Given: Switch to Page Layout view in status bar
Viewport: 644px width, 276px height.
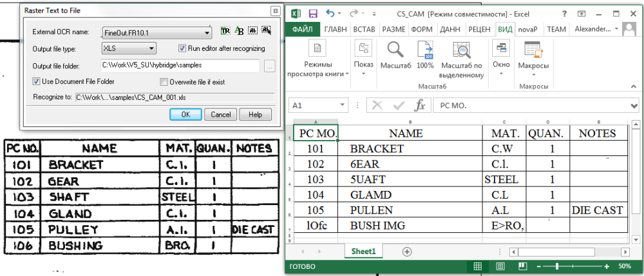Looking at the screenshot, I should [x=500, y=266].
